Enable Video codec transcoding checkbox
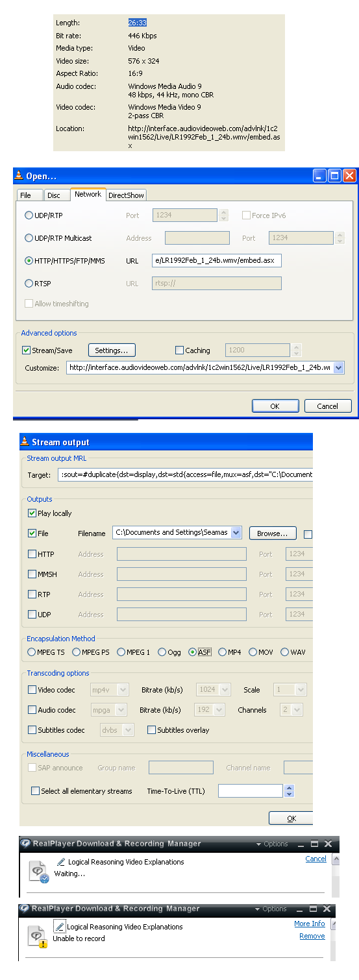Viewport: 359px width, 980px height. pos(32,690)
